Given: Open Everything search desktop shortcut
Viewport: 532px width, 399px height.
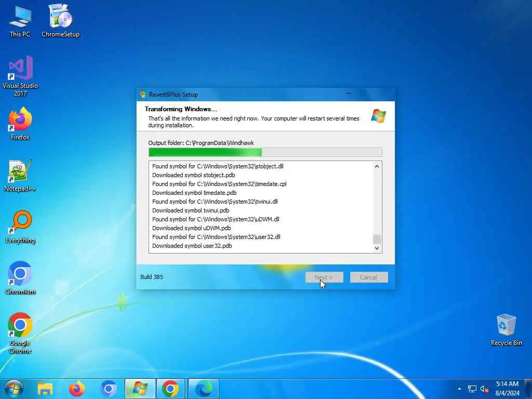Looking at the screenshot, I should coord(20,227).
